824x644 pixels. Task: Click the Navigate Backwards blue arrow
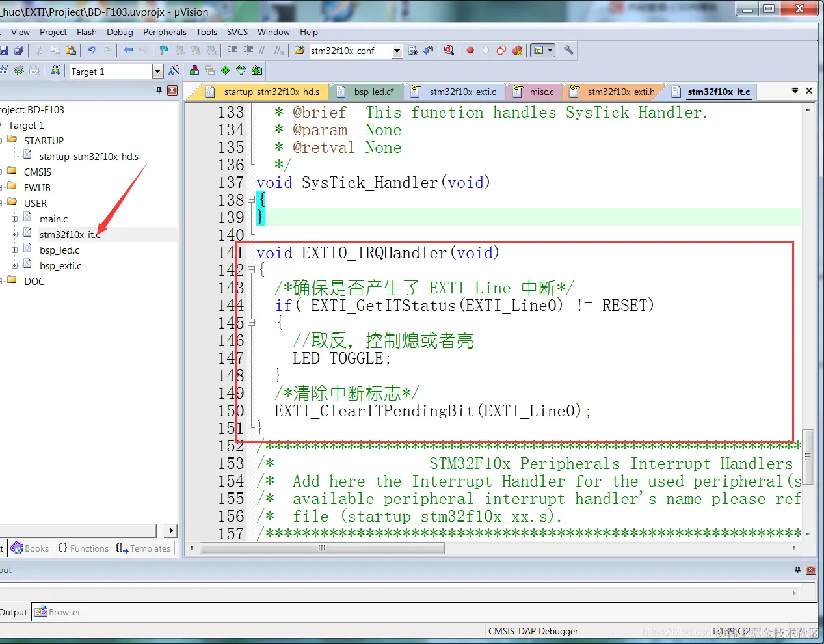[128, 50]
